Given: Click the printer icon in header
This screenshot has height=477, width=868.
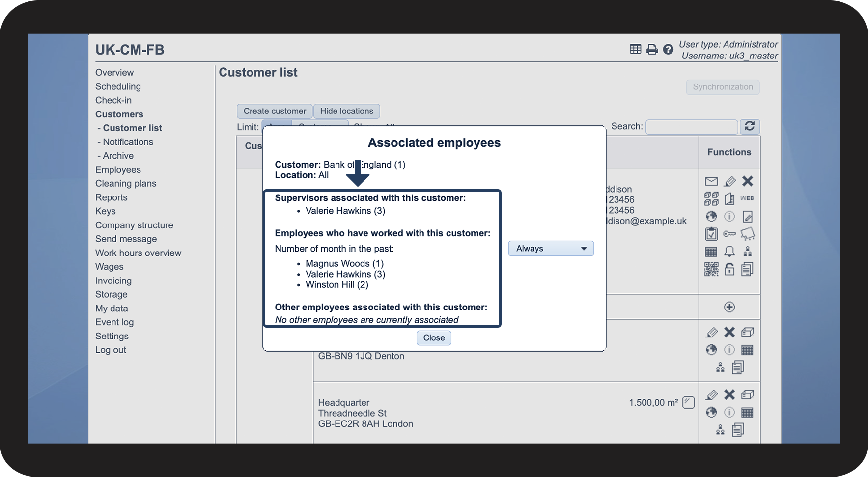Looking at the screenshot, I should [652, 49].
